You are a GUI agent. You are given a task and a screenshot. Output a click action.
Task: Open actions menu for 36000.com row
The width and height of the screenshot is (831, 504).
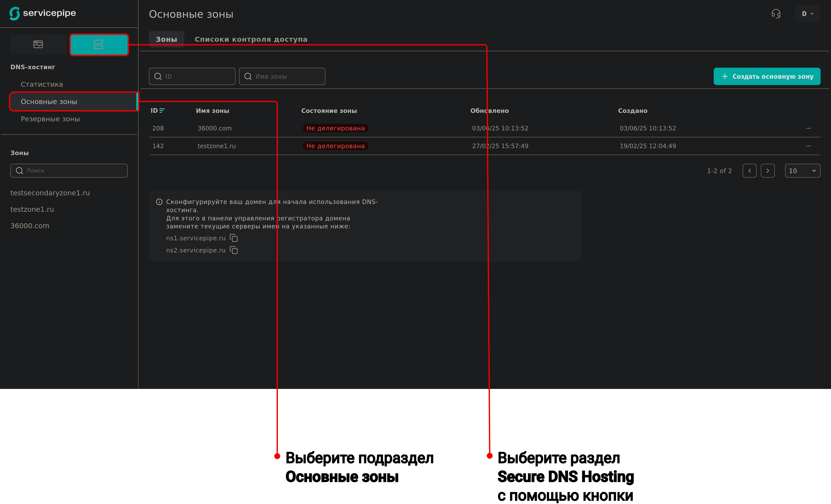pyautogui.click(x=808, y=128)
